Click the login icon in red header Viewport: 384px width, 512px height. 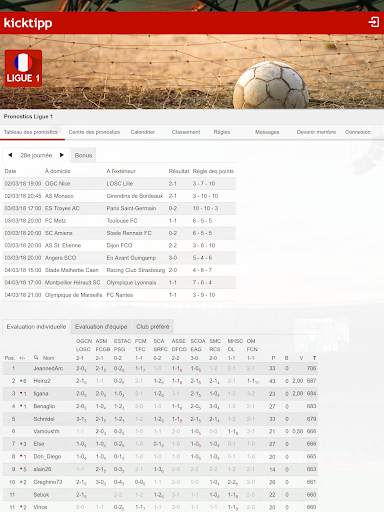coord(374,22)
